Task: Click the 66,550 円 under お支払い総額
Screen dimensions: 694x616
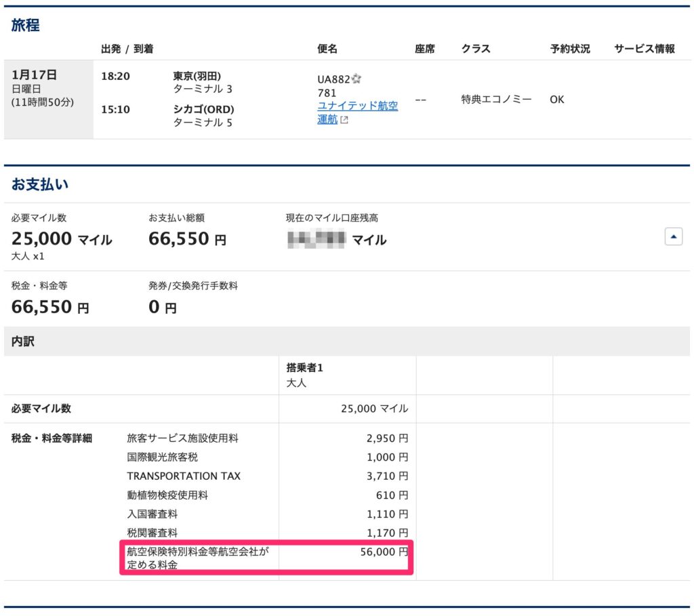Action: pos(187,239)
